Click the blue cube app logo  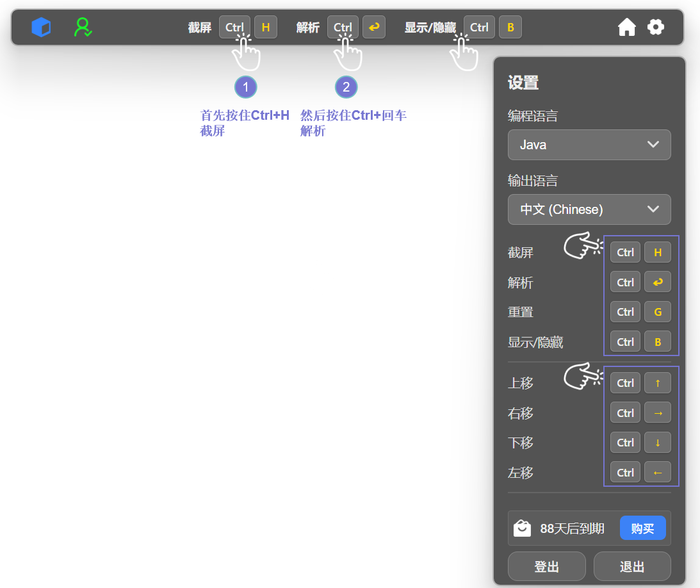click(41, 28)
